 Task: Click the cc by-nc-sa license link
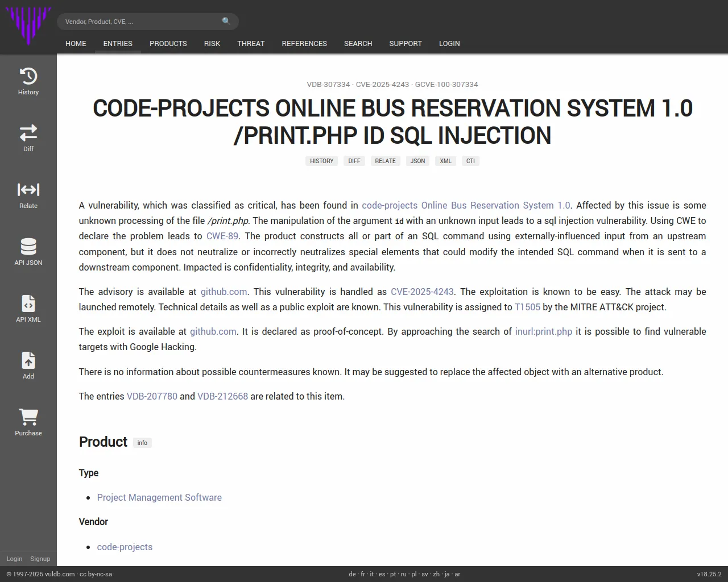96,574
